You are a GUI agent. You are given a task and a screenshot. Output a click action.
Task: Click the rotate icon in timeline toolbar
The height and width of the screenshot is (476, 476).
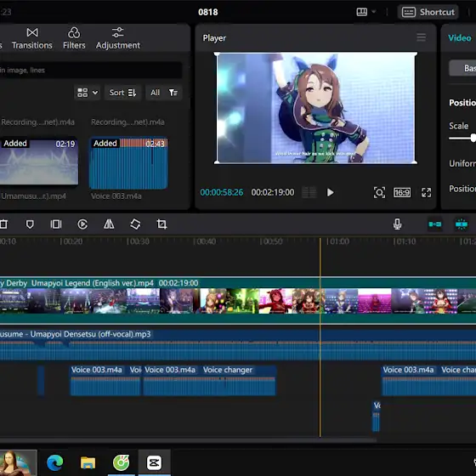coord(135,224)
